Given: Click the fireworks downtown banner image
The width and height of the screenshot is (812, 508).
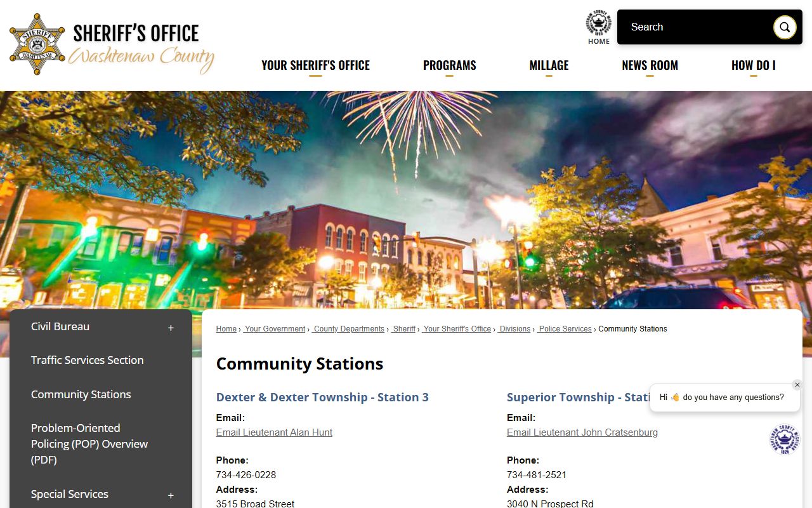Looking at the screenshot, I should (x=406, y=199).
